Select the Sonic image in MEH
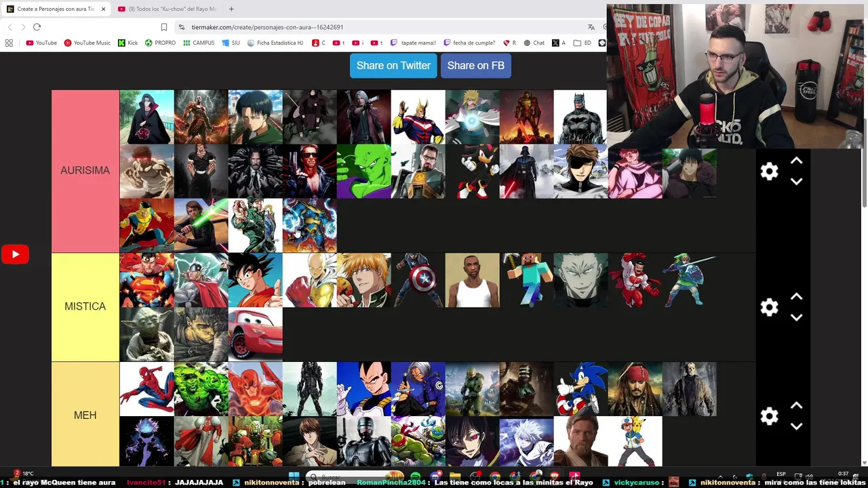This screenshot has width=868, height=488. [x=580, y=389]
